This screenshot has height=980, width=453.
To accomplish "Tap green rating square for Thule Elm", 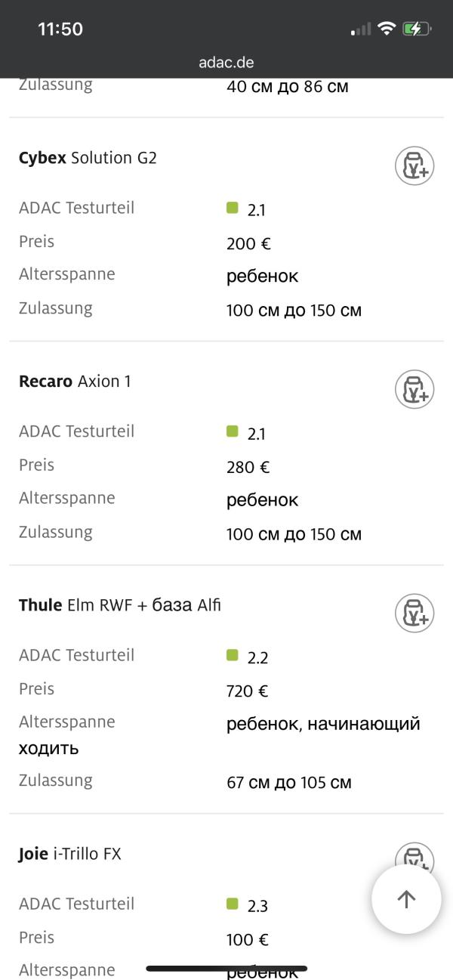I will [x=233, y=655].
